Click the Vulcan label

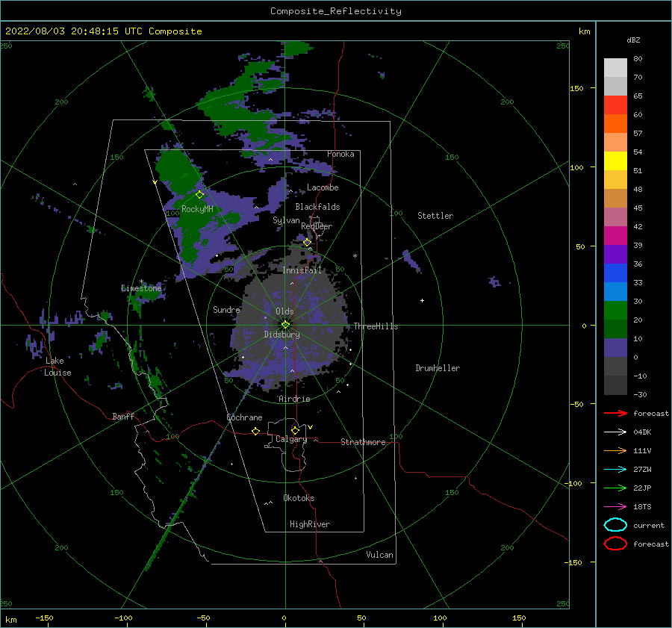[x=379, y=555]
